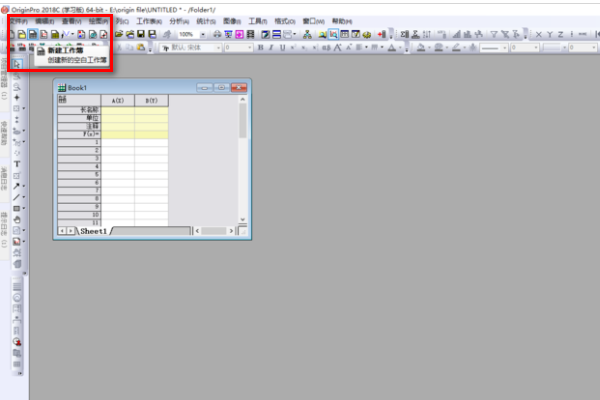Click row 5 cell under B(Y)

(152, 175)
